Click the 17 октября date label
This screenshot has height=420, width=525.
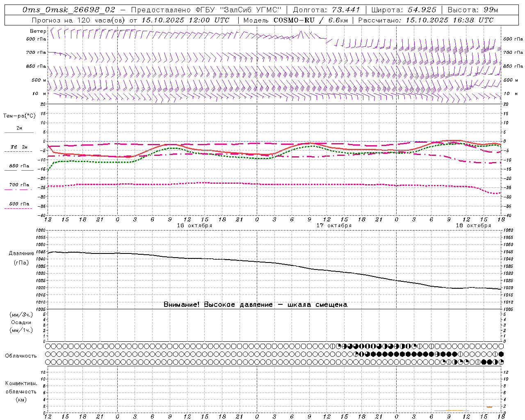point(334,226)
